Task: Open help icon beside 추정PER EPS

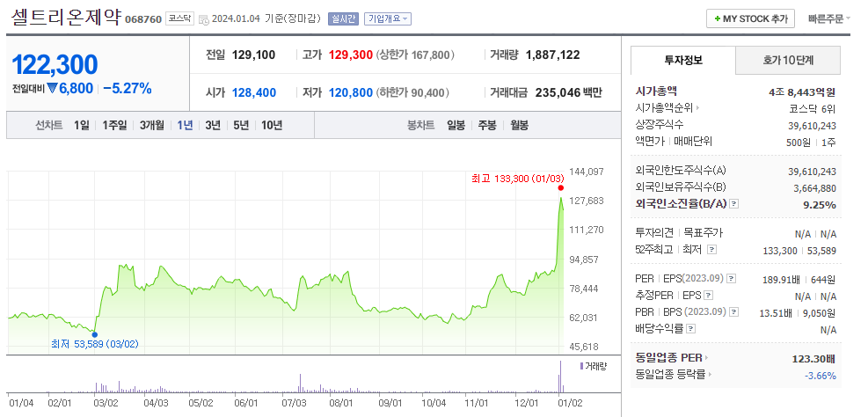Action: coord(708,296)
